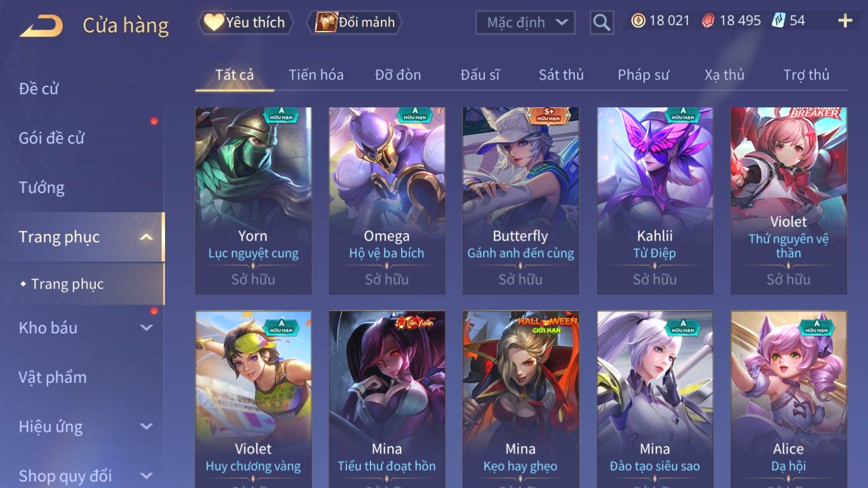Click the golden back arrow icon
Viewport: 868px width, 488px height.
point(41,25)
